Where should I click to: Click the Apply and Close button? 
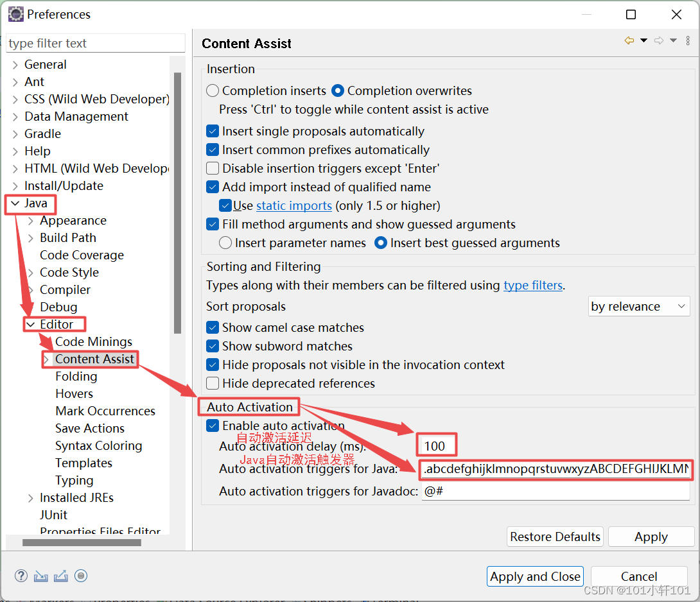[535, 576]
